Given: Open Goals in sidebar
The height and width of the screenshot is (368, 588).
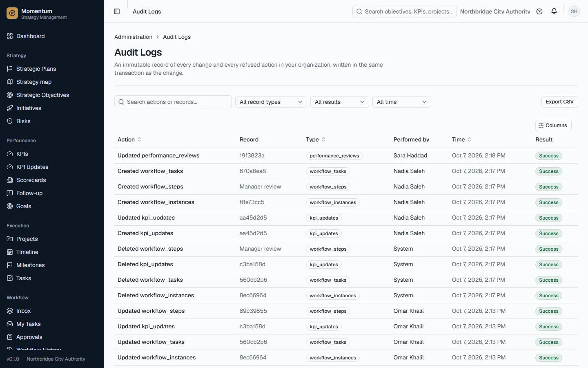Looking at the screenshot, I should point(24,206).
